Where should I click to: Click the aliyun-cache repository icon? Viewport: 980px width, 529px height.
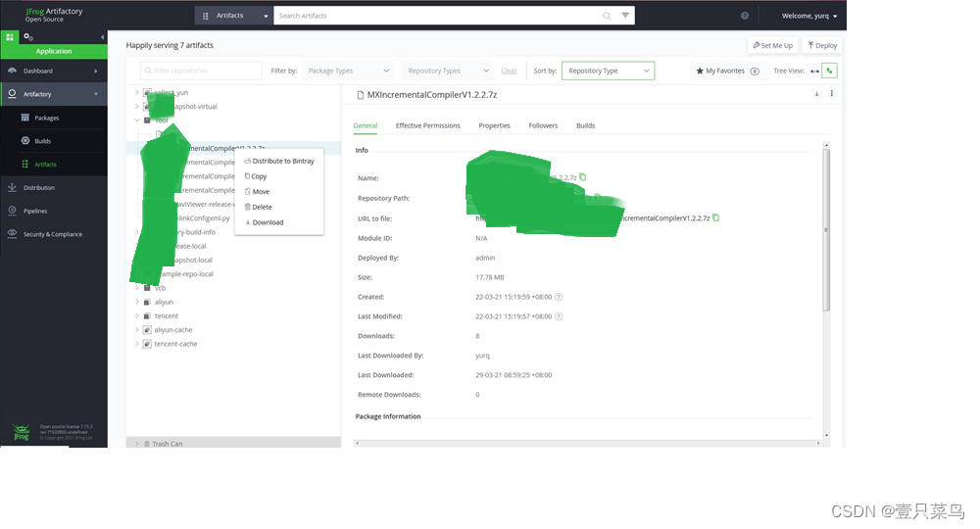tap(147, 330)
